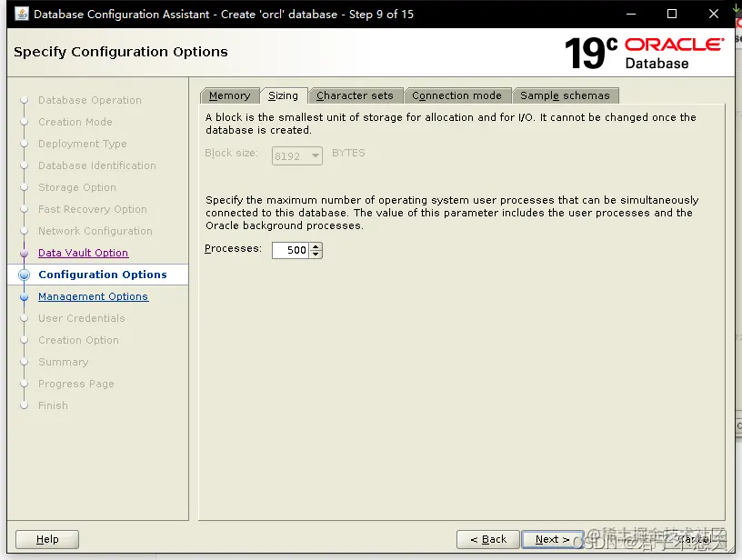This screenshot has width=742, height=560.
Task: Open the Data Vault Option step
Action: coord(84,253)
